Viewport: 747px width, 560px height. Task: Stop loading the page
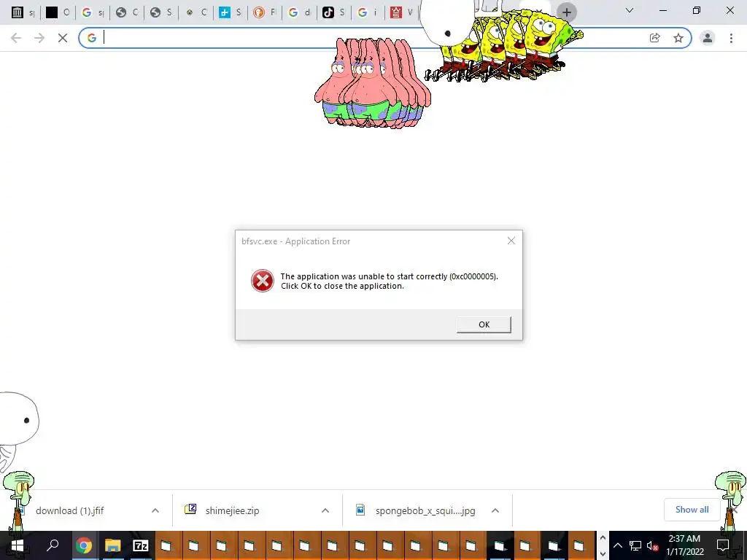tap(63, 38)
